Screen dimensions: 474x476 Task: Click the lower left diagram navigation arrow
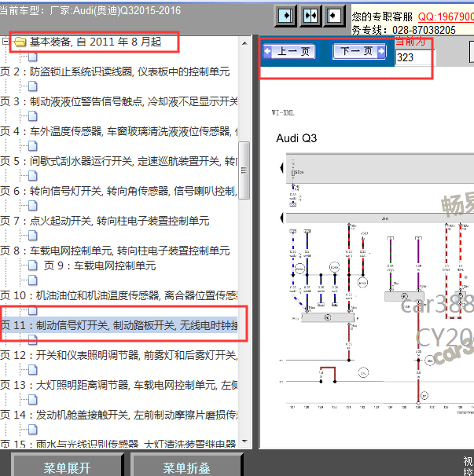pos(281,218)
